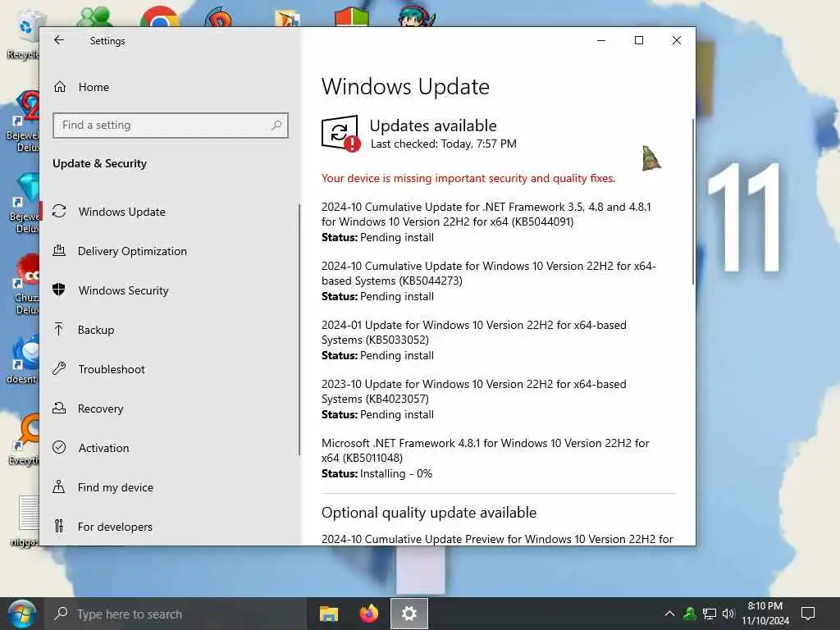Open Find my device page
The width and height of the screenshot is (840, 630).
coord(115,487)
